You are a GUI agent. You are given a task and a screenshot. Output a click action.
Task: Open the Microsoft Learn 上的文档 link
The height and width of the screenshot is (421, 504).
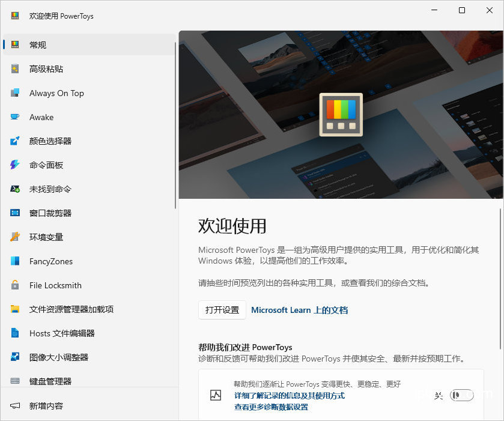[299, 310]
